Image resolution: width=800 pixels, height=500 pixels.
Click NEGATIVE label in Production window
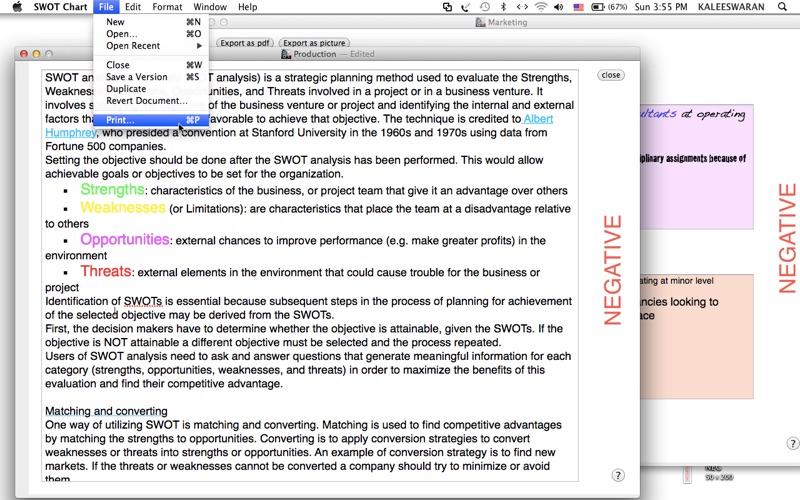click(x=613, y=270)
